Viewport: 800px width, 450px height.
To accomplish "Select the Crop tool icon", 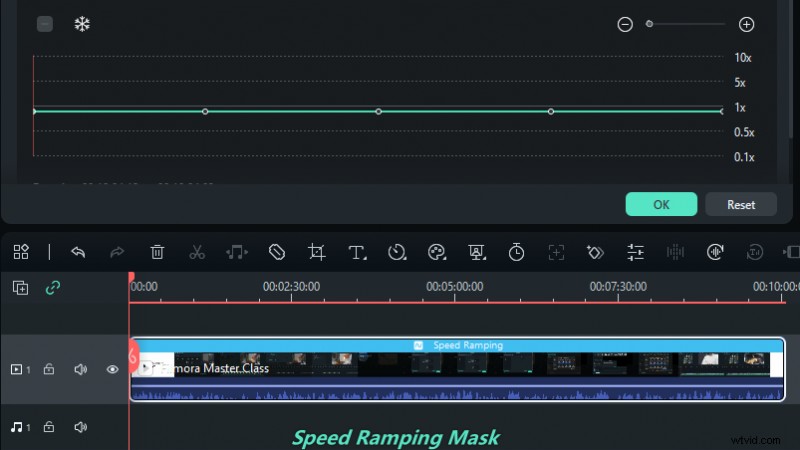I will (x=317, y=252).
